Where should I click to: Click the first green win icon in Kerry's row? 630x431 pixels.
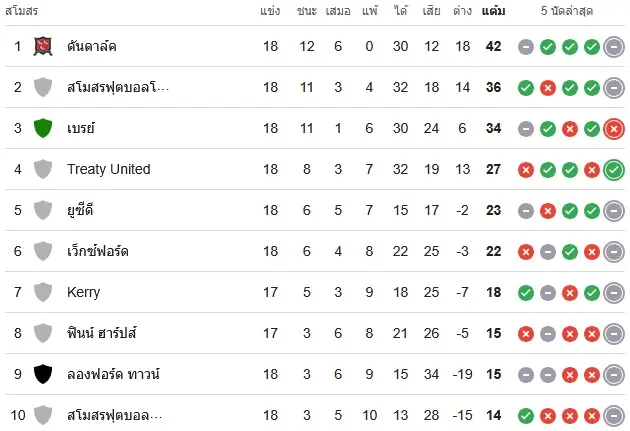point(526,293)
